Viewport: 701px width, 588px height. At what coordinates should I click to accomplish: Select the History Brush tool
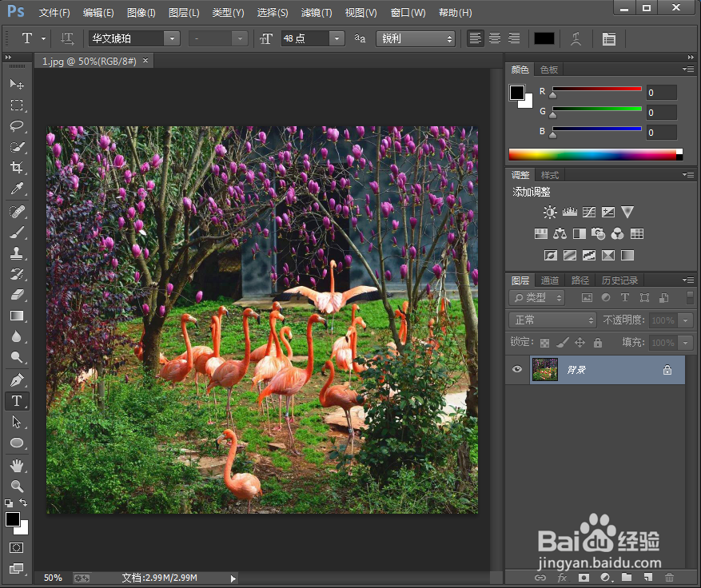[17, 274]
